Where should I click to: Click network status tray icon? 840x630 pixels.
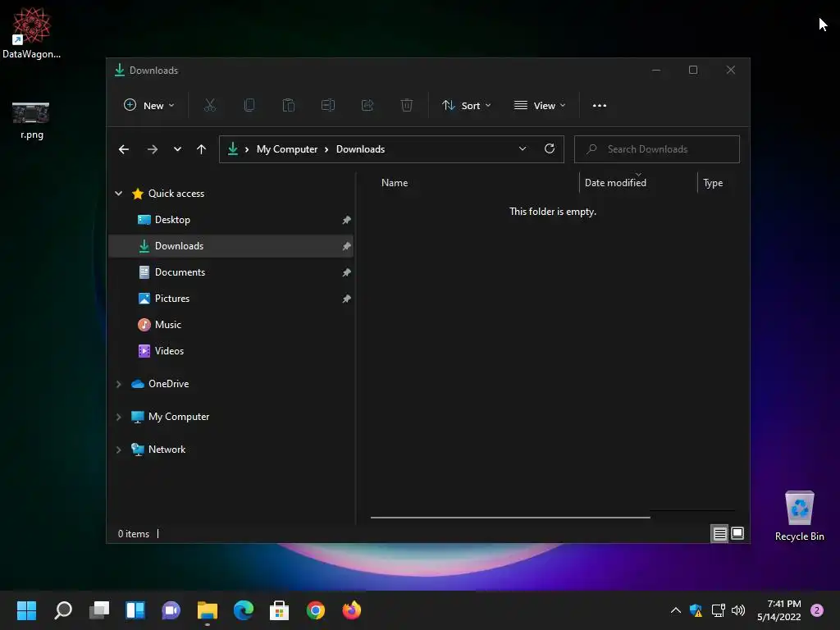click(x=718, y=610)
